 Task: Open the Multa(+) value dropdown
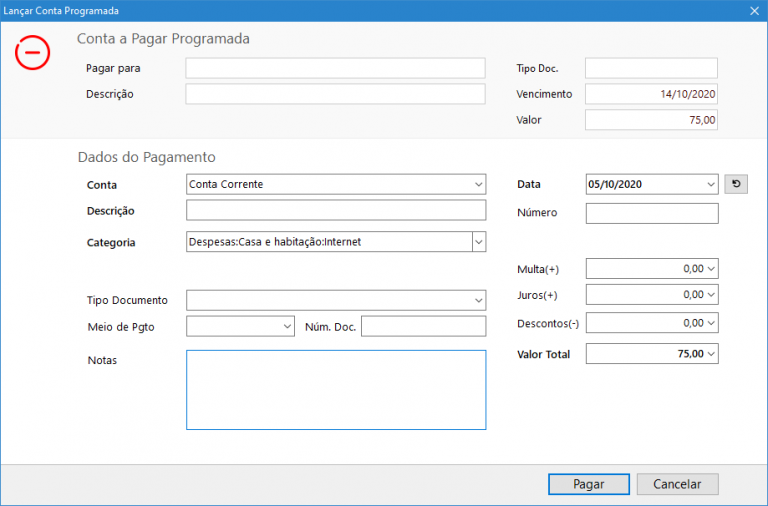pyautogui.click(x=711, y=268)
